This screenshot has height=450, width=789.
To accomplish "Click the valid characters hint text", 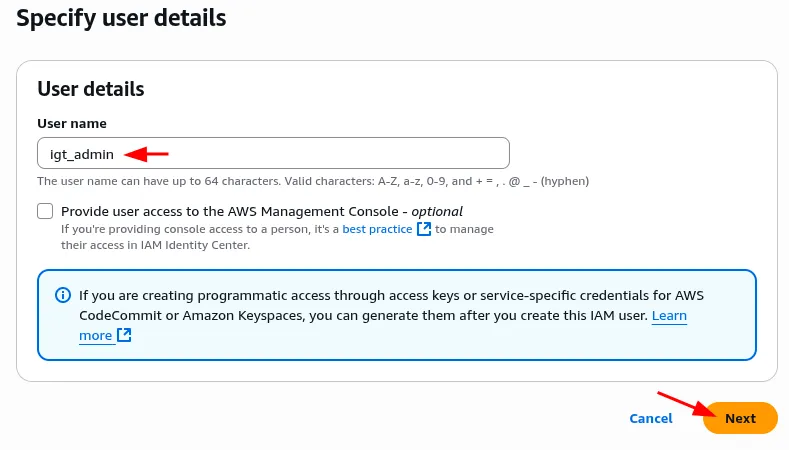I will 313,181.
